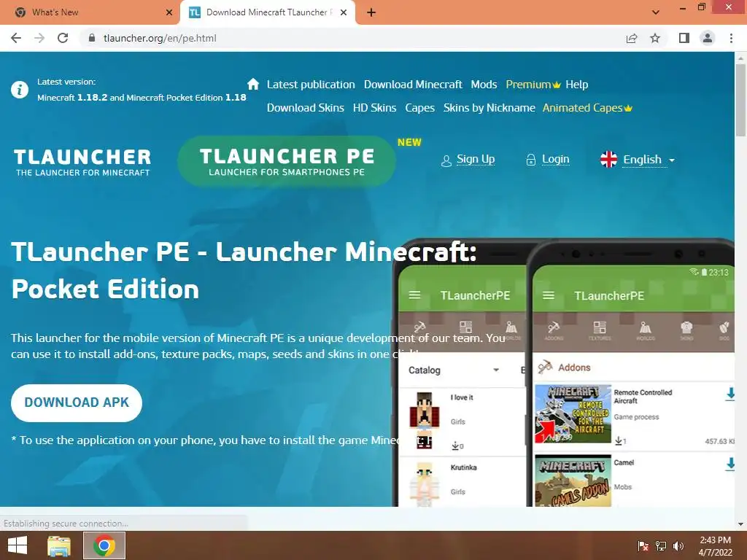
Task: Open Download Minecraft menu link
Action: coord(413,85)
